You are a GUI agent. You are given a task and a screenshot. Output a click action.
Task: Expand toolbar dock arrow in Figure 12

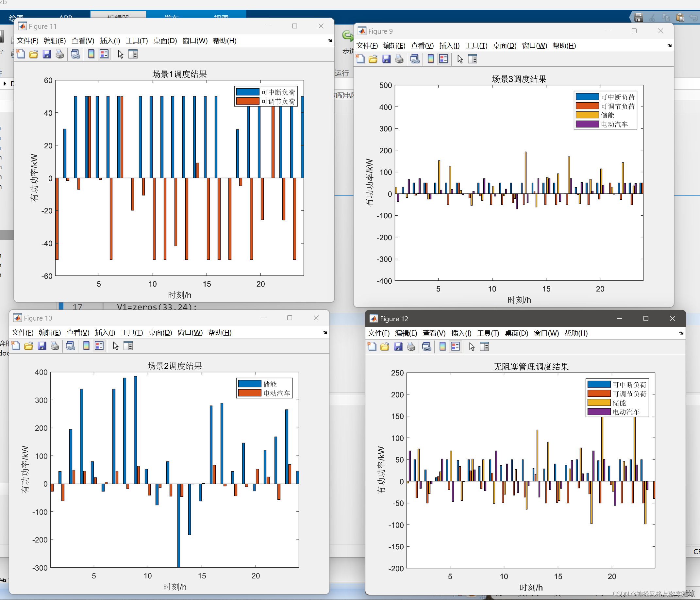click(681, 333)
